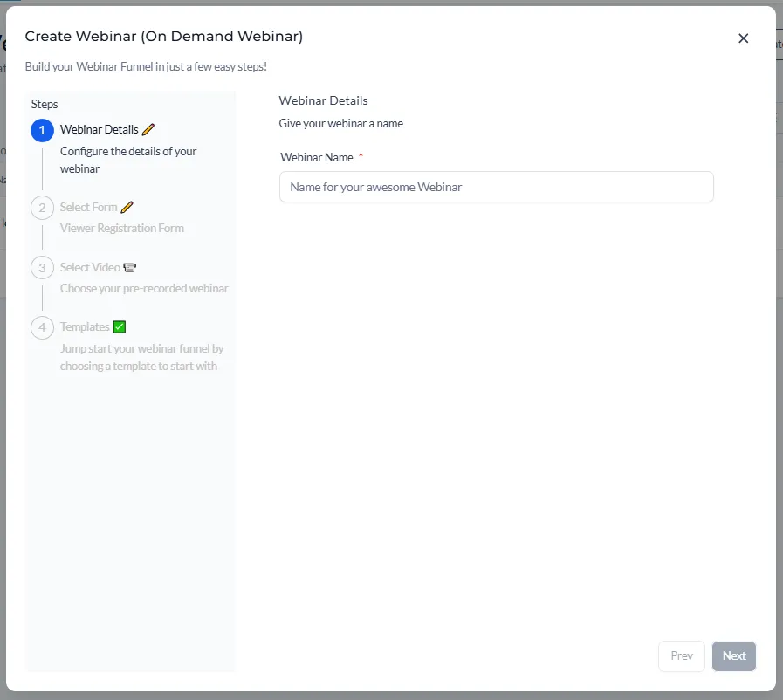Click the pencil icon beside Webinar Details

pyautogui.click(x=148, y=129)
